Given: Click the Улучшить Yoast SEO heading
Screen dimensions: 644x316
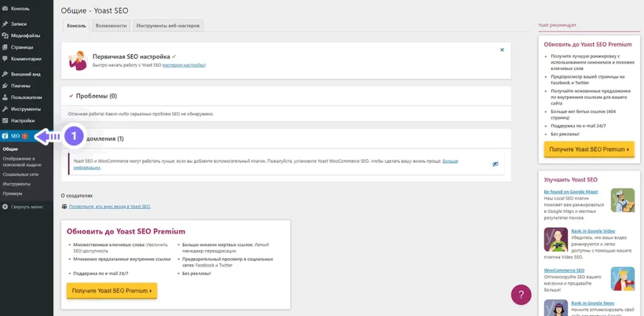Looking at the screenshot, I should 570,179.
